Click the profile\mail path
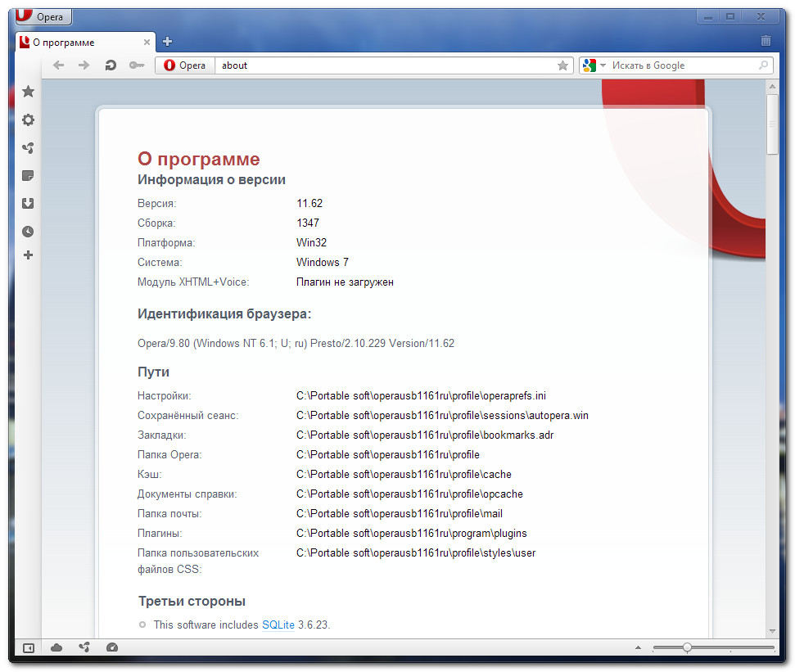The height and width of the screenshot is (672, 795). point(400,514)
